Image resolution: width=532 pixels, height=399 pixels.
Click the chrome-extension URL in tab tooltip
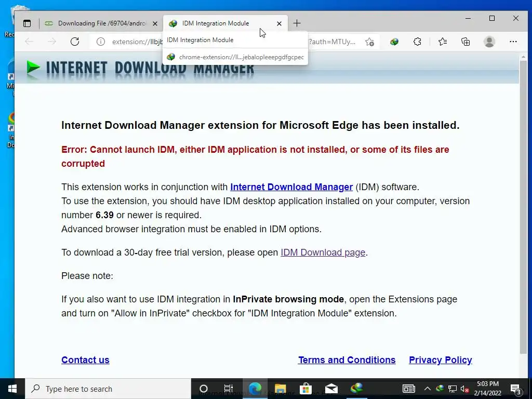point(241,57)
